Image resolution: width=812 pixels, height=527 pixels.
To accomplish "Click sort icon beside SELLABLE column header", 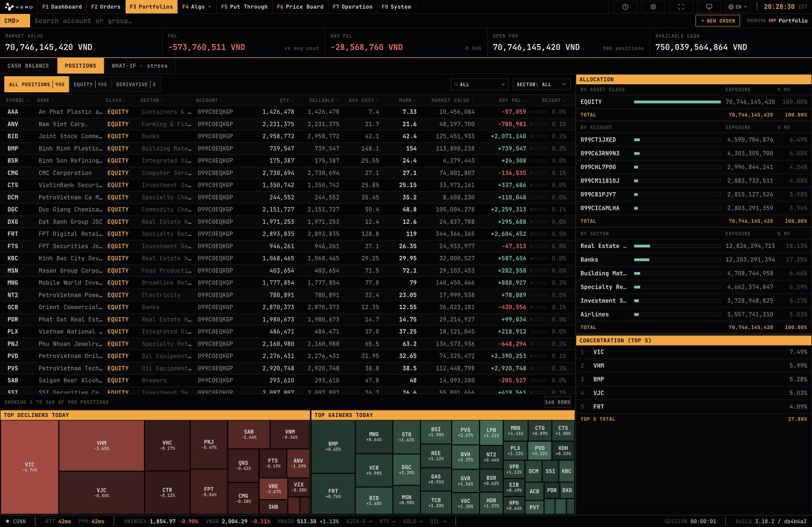I will [x=338, y=100].
